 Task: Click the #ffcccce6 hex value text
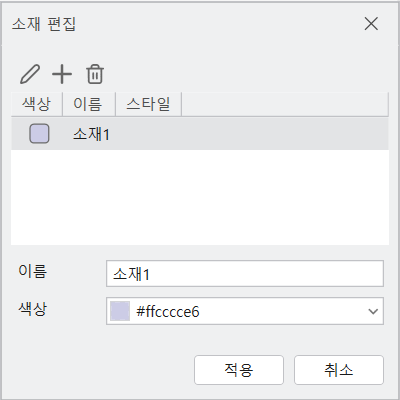click(168, 312)
